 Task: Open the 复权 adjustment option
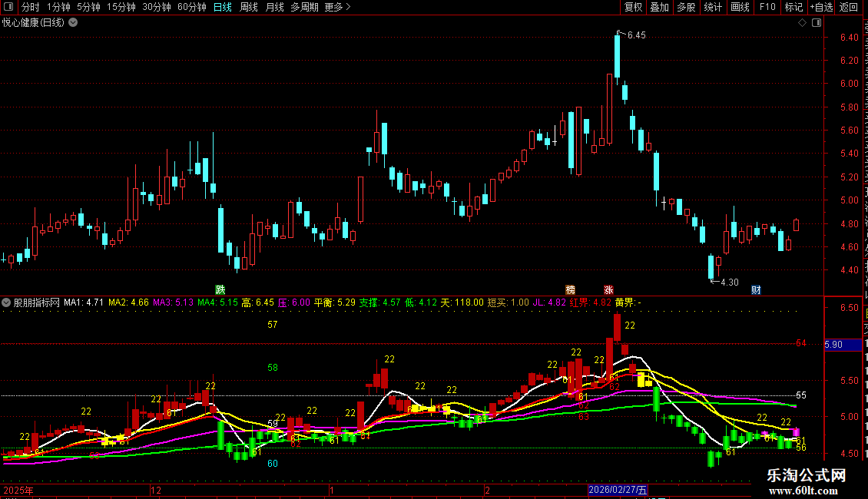coord(633,7)
